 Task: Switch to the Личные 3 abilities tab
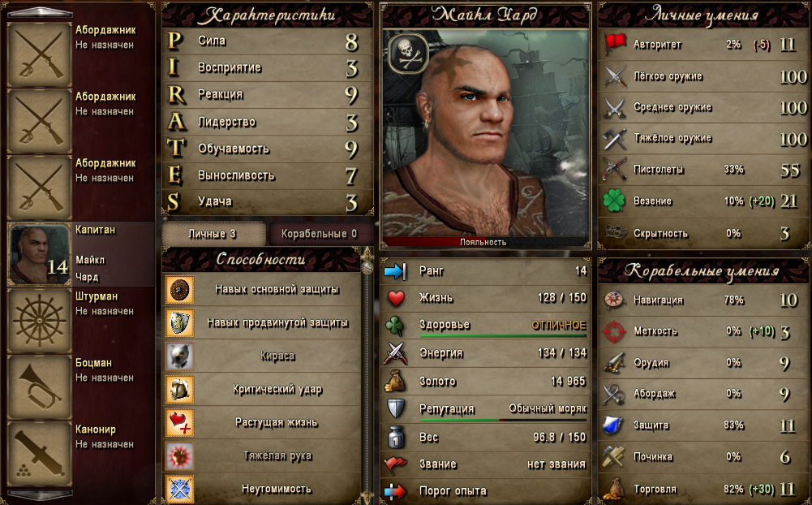pos(213,234)
